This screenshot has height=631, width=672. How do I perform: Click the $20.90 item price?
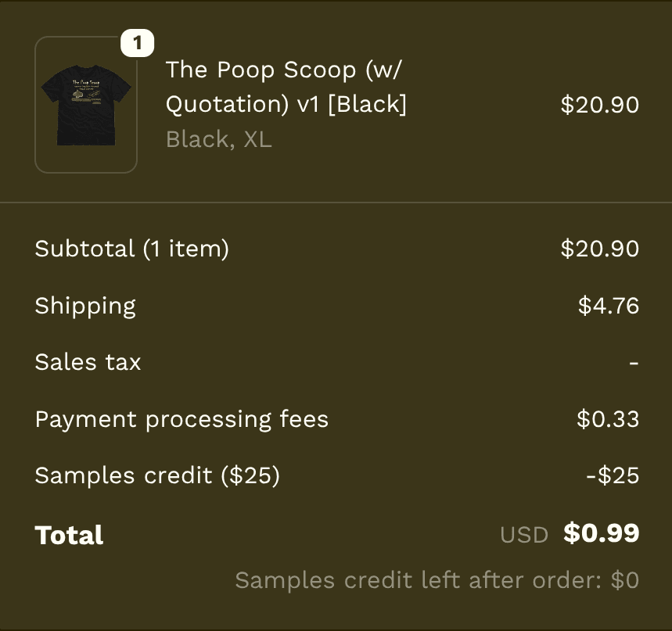click(600, 105)
